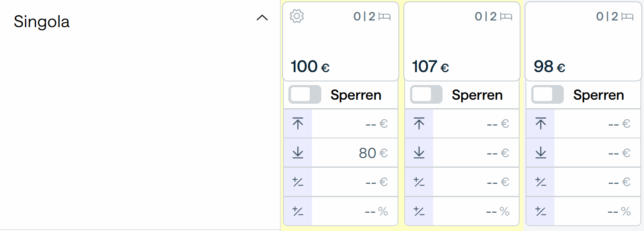Image resolution: width=644 pixels, height=231 pixels.
Task: Toggle Sperren switch under 100 € price
Action: click(305, 95)
